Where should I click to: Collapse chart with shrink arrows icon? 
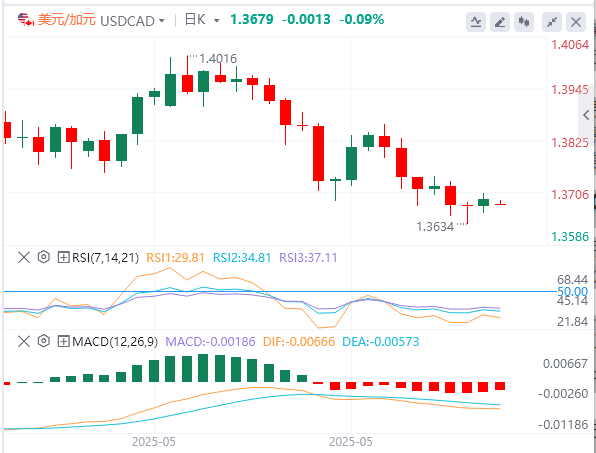point(552,22)
